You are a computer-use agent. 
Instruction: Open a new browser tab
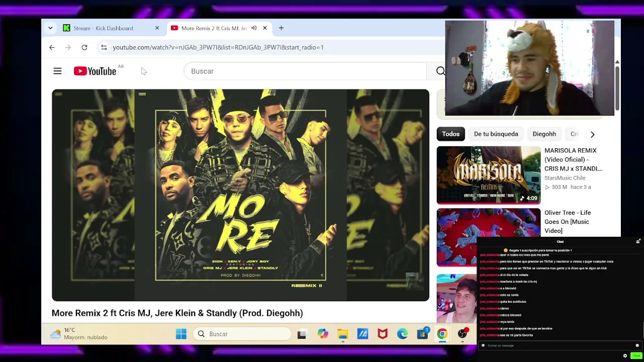pos(281,28)
